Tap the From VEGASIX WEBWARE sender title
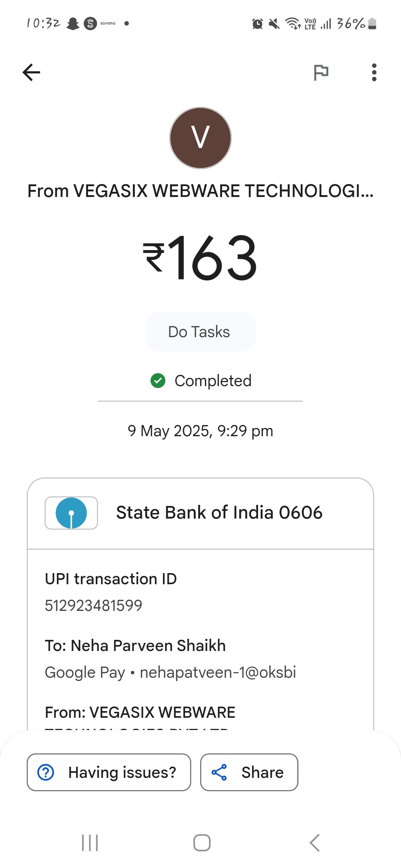The width and height of the screenshot is (401, 868). point(200,191)
